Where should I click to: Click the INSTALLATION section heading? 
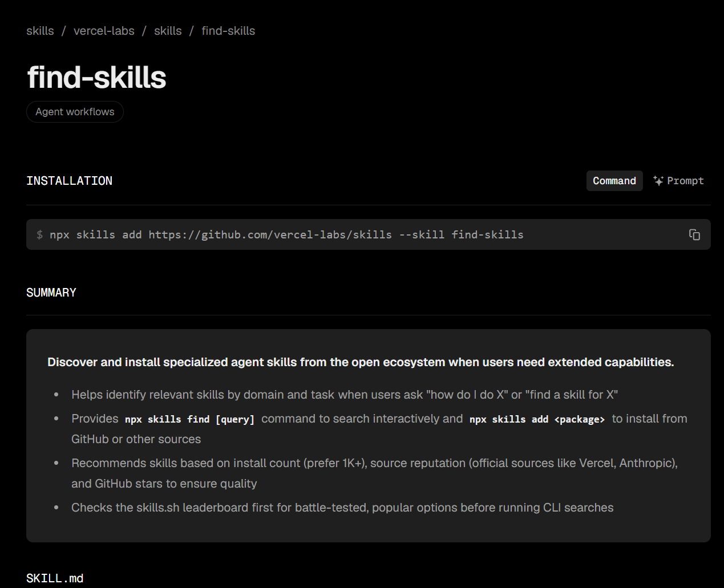click(x=69, y=181)
